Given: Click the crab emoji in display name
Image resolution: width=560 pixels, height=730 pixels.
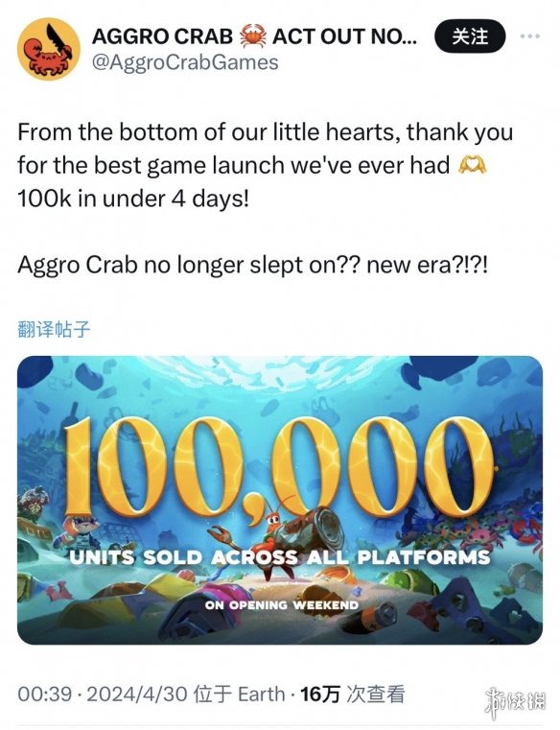Looking at the screenshot, I should tap(253, 36).
